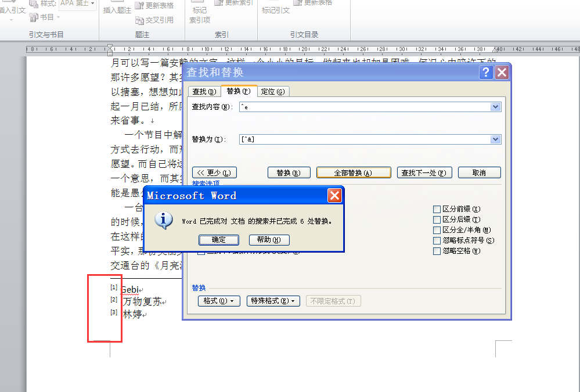Click the Find what input field
Image resolution: width=580 pixels, height=392 pixels.
pos(365,107)
